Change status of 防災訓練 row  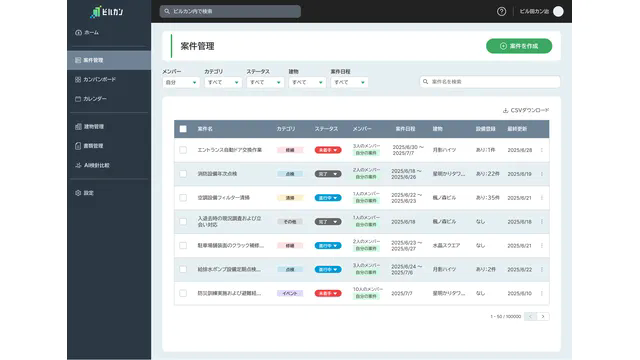click(328, 293)
